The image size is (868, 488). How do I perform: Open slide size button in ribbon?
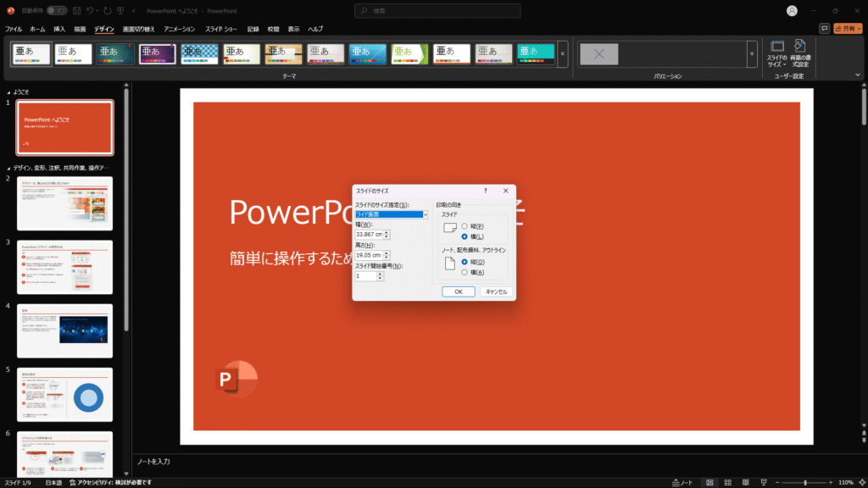pyautogui.click(x=776, y=53)
